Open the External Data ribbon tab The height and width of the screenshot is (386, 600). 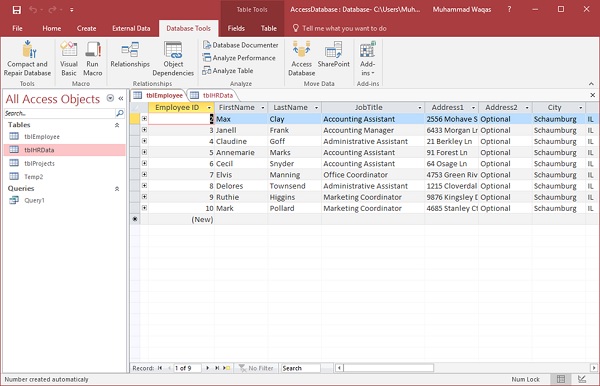[131, 28]
